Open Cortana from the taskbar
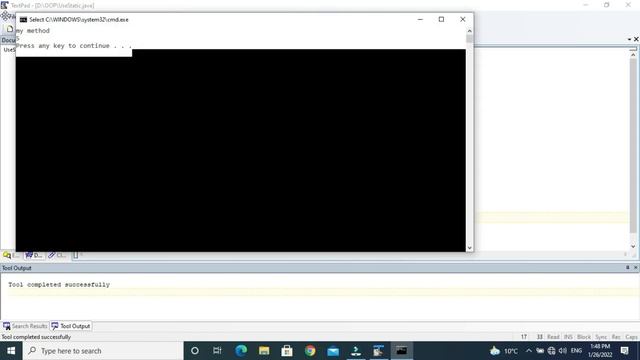640x360 pixels. click(195, 351)
